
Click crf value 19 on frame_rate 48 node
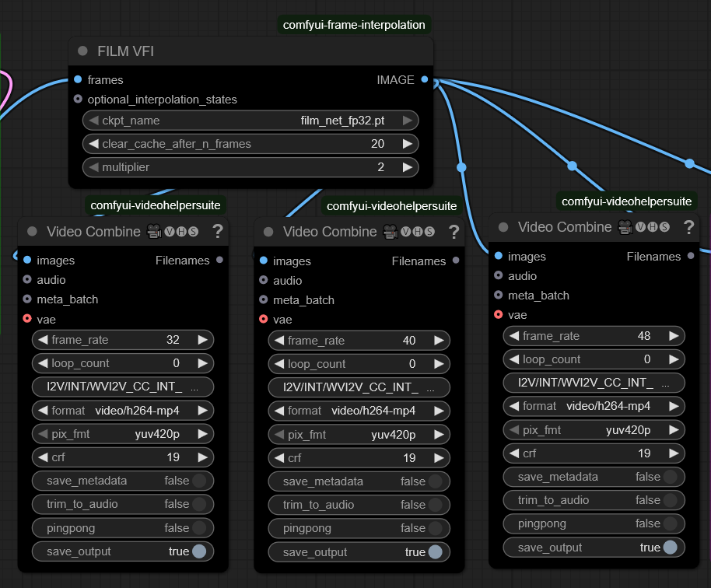(644, 453)
